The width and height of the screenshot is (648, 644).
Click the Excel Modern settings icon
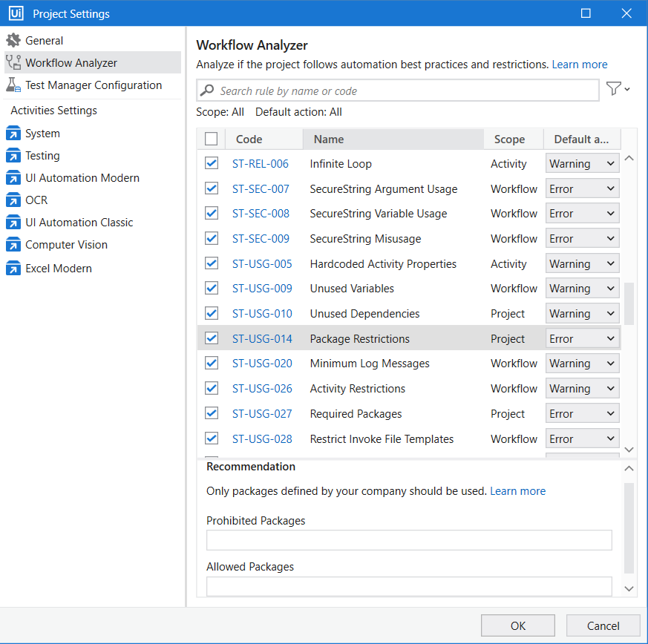click(x=13, y=269)
